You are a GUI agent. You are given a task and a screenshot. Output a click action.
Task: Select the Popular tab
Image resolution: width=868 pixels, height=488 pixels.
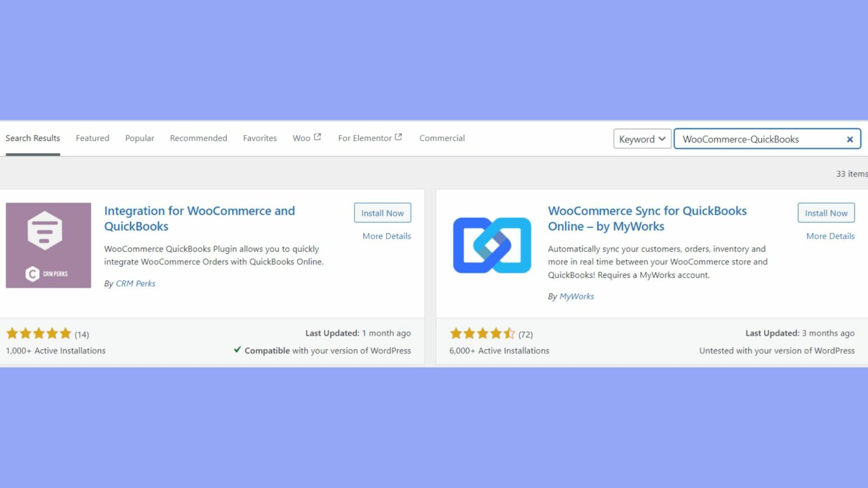point(139,138)
